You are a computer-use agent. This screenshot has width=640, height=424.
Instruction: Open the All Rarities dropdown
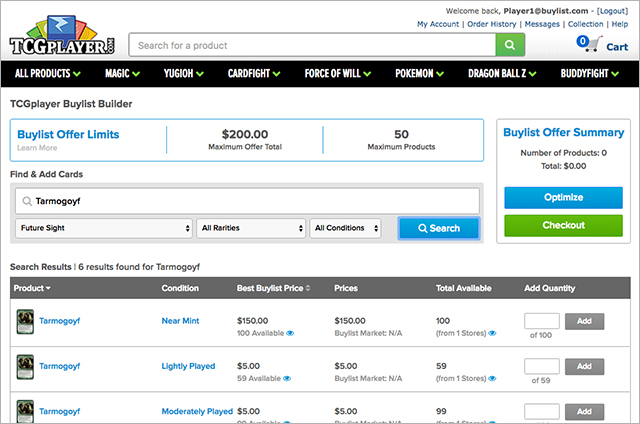(251, 228)
